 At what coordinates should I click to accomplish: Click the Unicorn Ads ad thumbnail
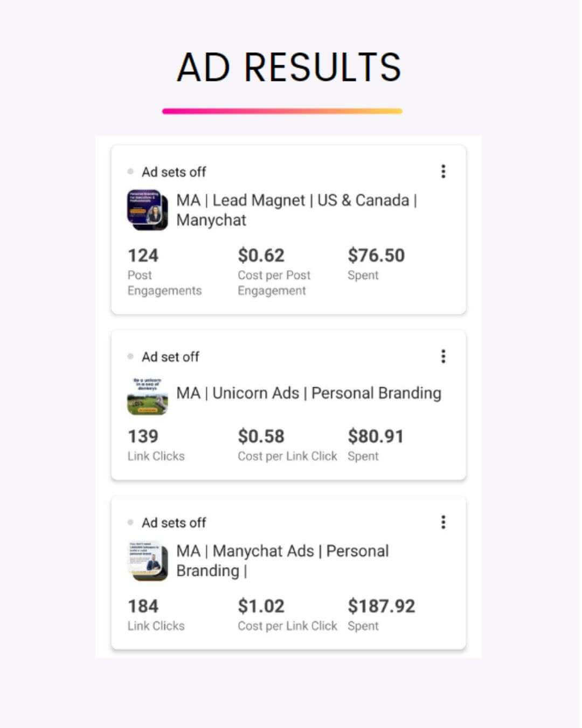[x=147, y=396]
